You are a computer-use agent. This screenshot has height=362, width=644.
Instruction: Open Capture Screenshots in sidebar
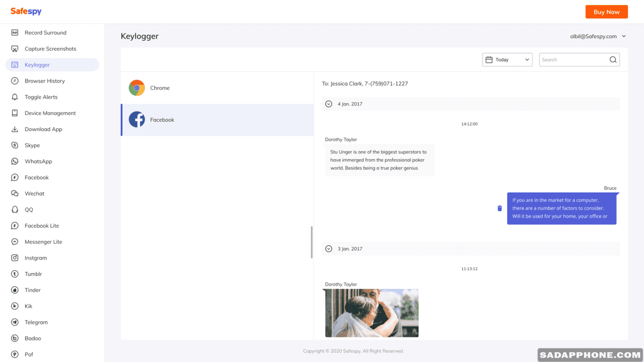[50, 49]
